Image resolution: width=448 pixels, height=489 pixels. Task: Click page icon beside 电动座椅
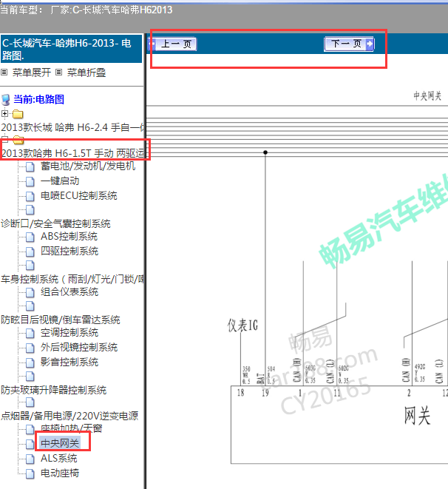pos(30,473)
